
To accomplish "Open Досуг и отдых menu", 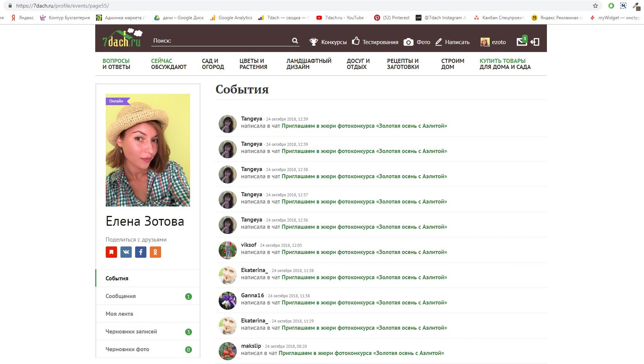I will point(358,64).
